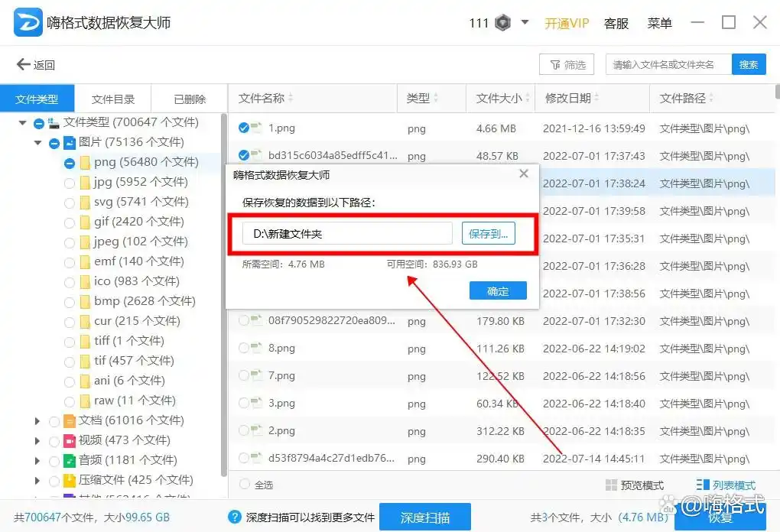The width and height of the screenshot is (780, 532).
Task: Click the app logo icon in title bar
Action: coord(28,22)
